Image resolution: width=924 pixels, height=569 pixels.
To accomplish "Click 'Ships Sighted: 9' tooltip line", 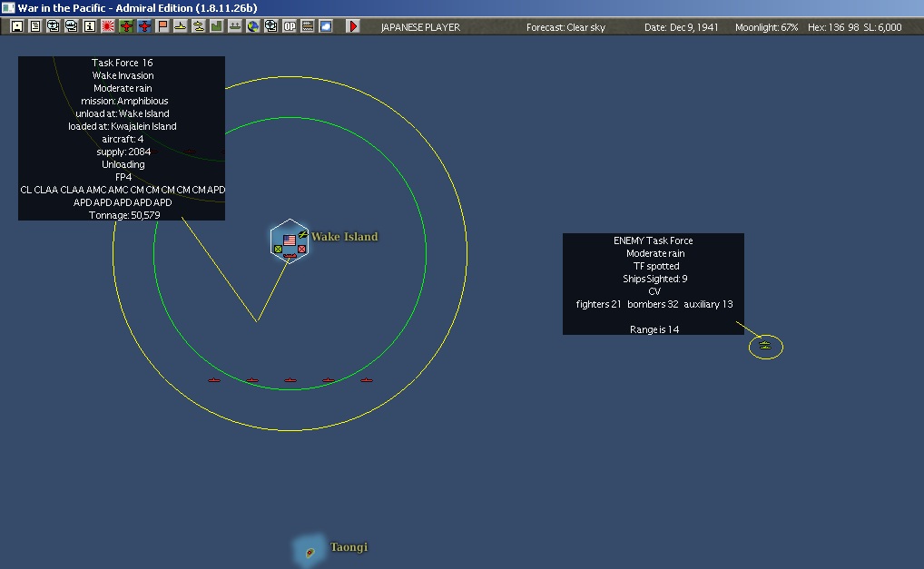I will (654, 279).
